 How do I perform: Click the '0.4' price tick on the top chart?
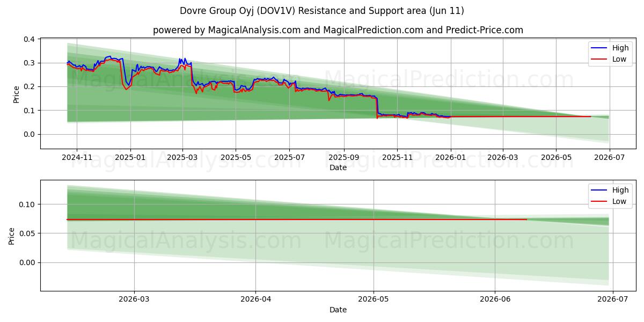point(29,40)
